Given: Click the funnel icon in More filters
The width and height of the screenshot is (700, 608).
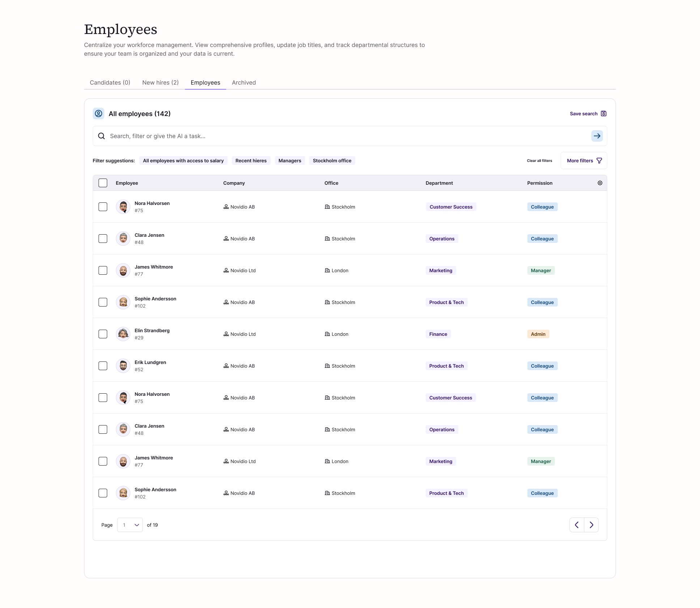Looking at the screenshot, I should [x=599, y=160].
